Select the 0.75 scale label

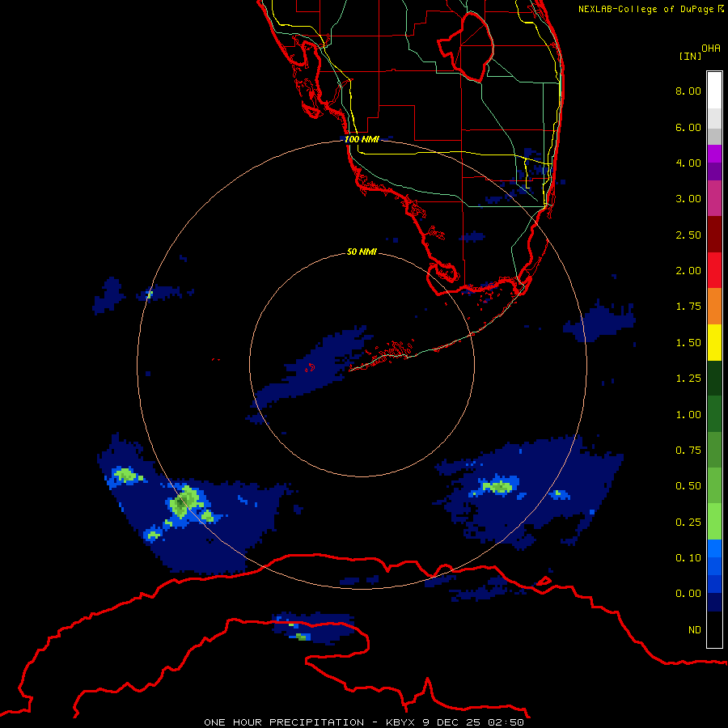pos(688,451)
